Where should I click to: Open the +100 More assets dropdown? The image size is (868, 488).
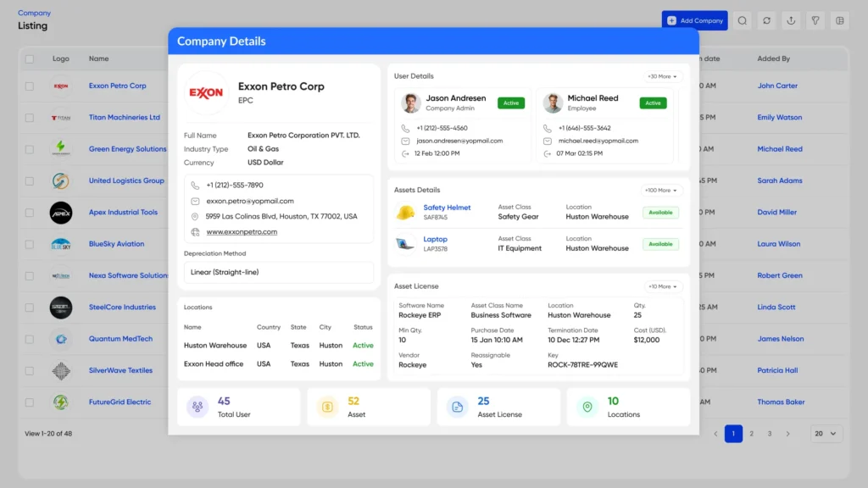click(662, 191)
